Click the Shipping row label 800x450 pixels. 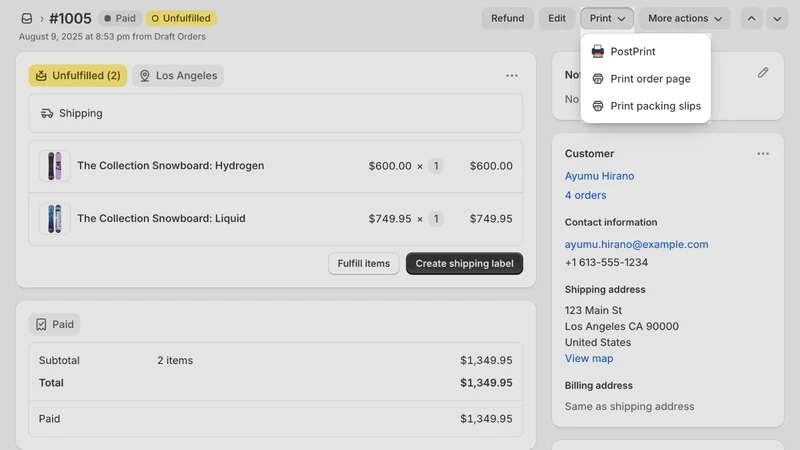(x=81, y=113)
